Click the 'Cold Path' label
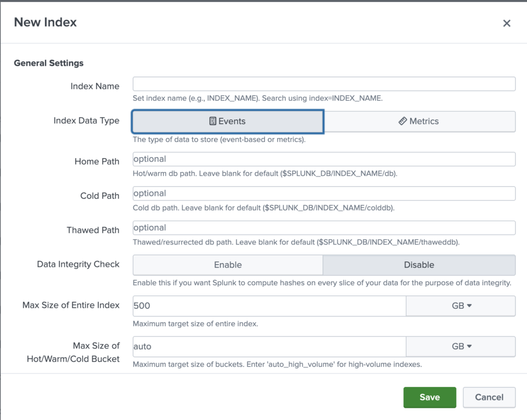The image size is (527, 420). (99, 196)
